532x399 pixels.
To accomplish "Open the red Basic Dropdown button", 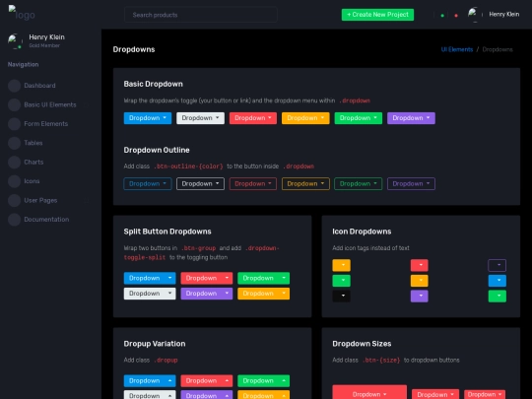I will coord(253,118).
